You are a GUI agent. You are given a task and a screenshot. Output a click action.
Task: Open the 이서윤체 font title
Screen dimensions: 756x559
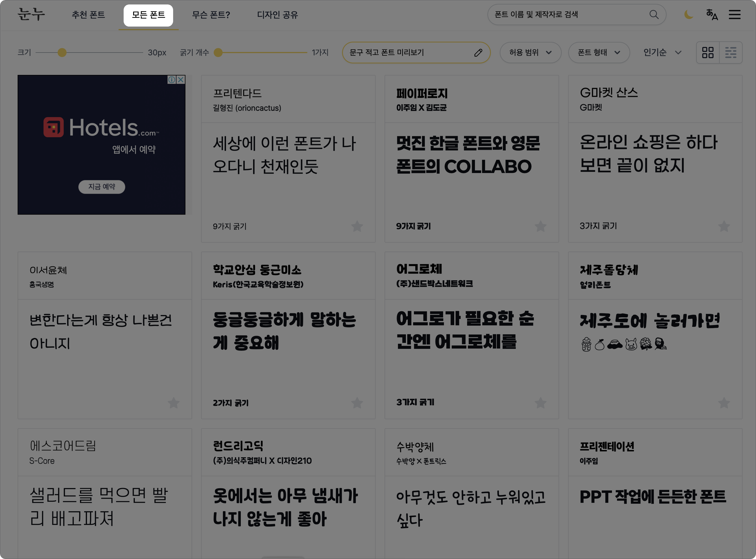(48, 270)
